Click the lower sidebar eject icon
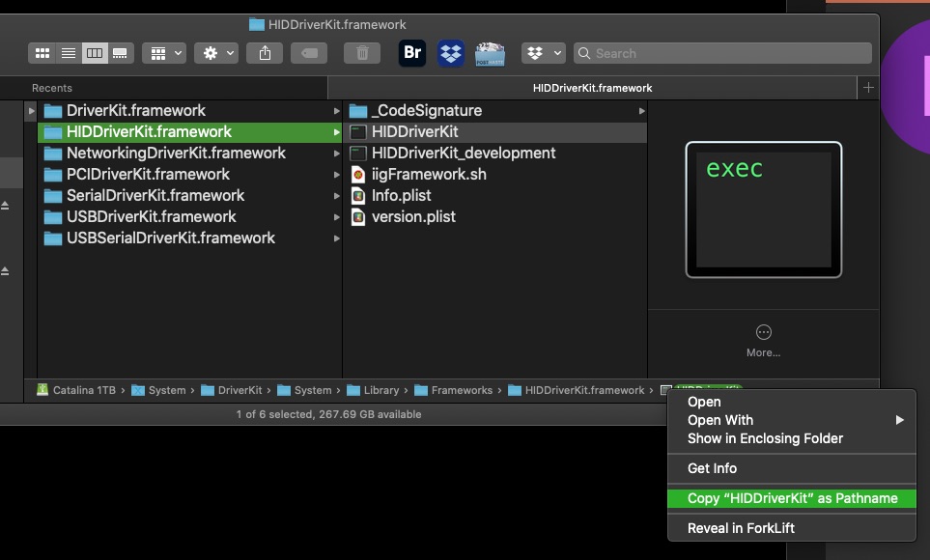 [5, 271]
